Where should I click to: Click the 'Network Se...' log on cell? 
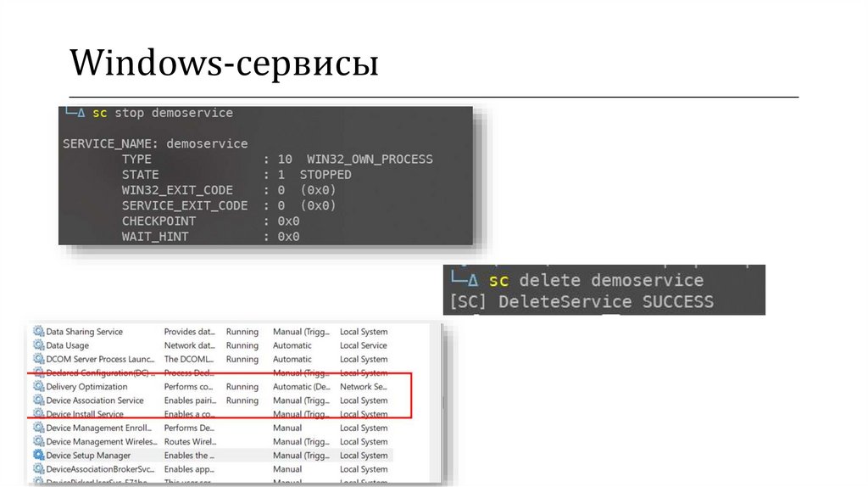[363, 386]
